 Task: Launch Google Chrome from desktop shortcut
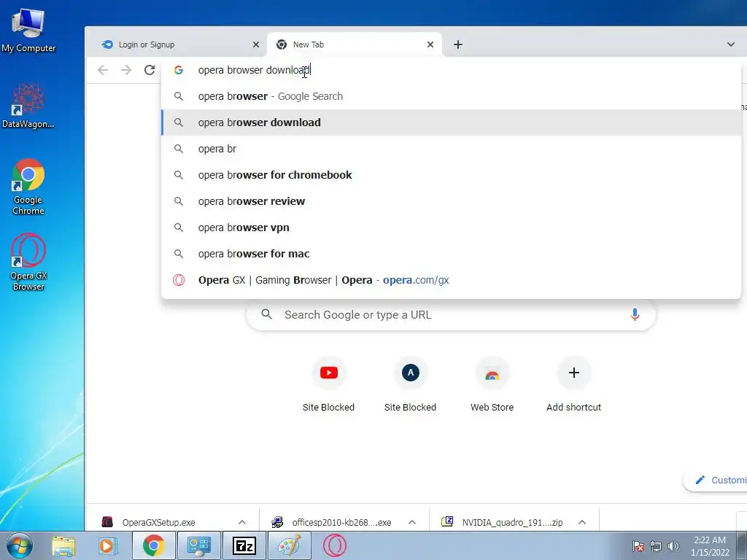pyautogui.click(x=28, y=187)
